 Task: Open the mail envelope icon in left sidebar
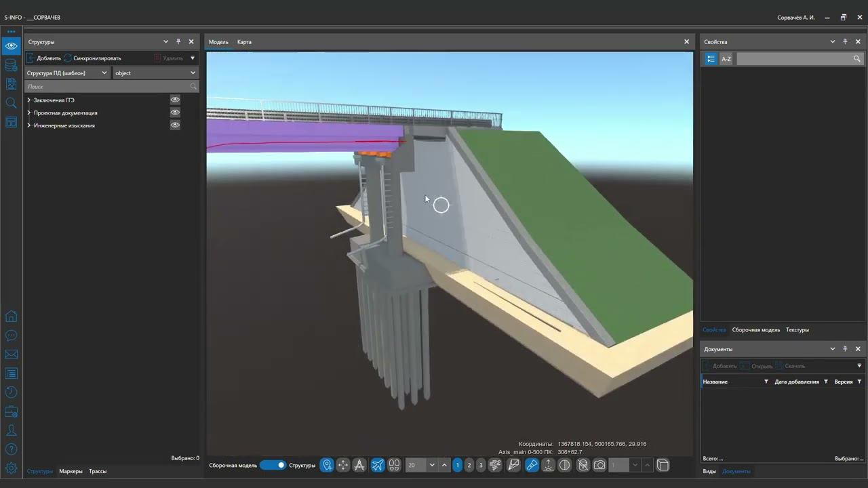click(11, 354)
